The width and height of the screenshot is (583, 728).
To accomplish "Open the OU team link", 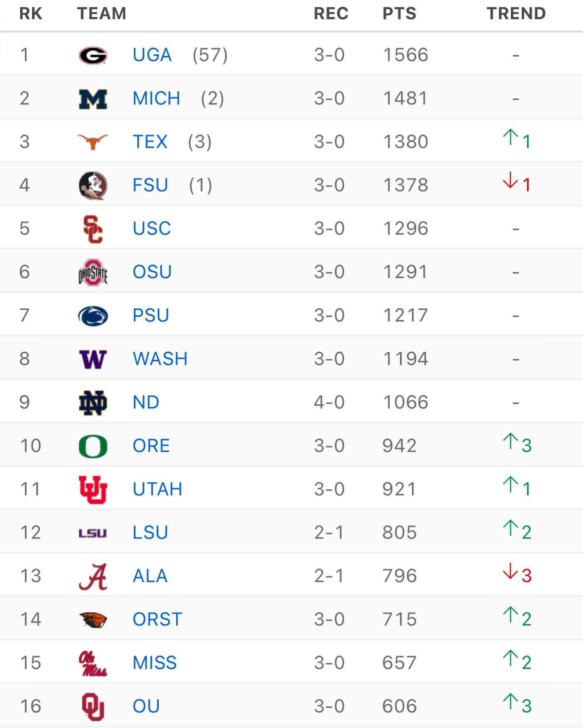I will click(146, 706).
